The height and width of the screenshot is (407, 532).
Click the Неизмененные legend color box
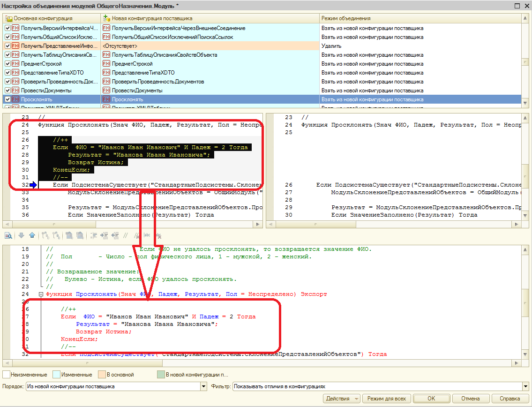6,375
